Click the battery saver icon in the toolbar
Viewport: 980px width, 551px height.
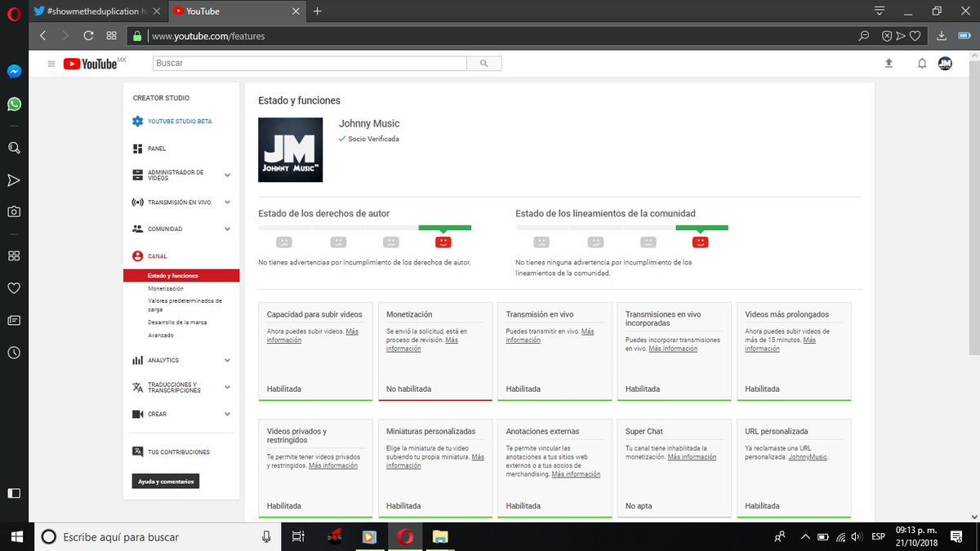[964, 36]
